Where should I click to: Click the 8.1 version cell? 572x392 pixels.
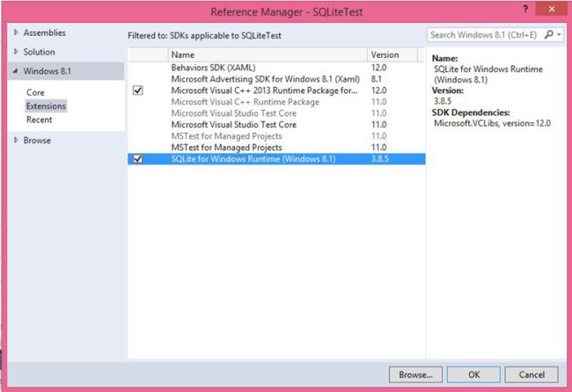coord(376,79)
